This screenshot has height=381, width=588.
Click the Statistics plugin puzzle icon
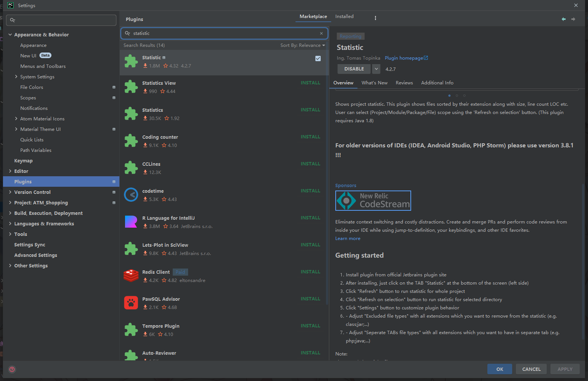(x=131, y=114)
